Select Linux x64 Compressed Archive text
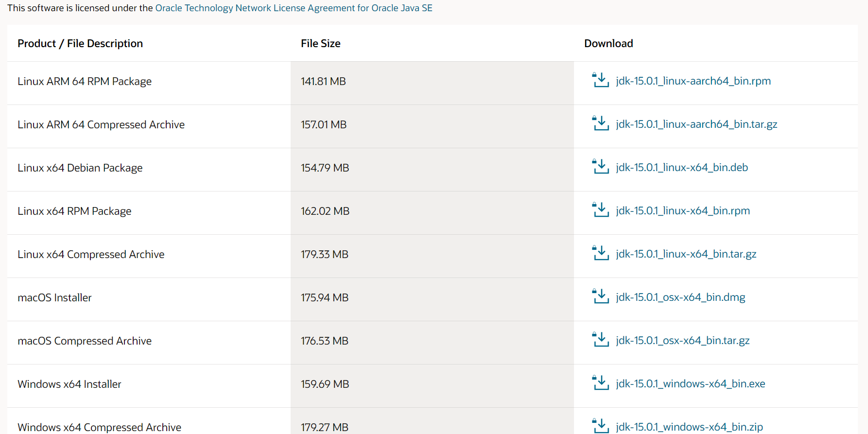The width and height of the screenshot is (868, 434). pyautogui.click(x=91, y=255)
